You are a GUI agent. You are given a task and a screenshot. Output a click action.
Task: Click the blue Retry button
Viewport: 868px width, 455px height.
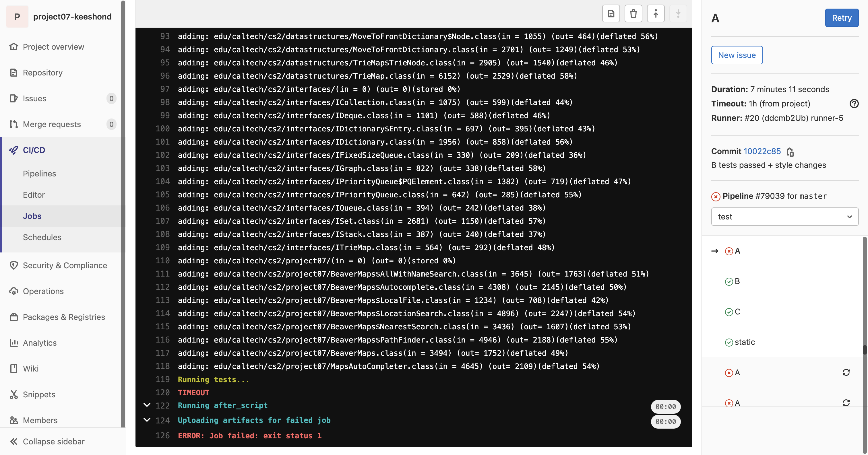(841, 18)
